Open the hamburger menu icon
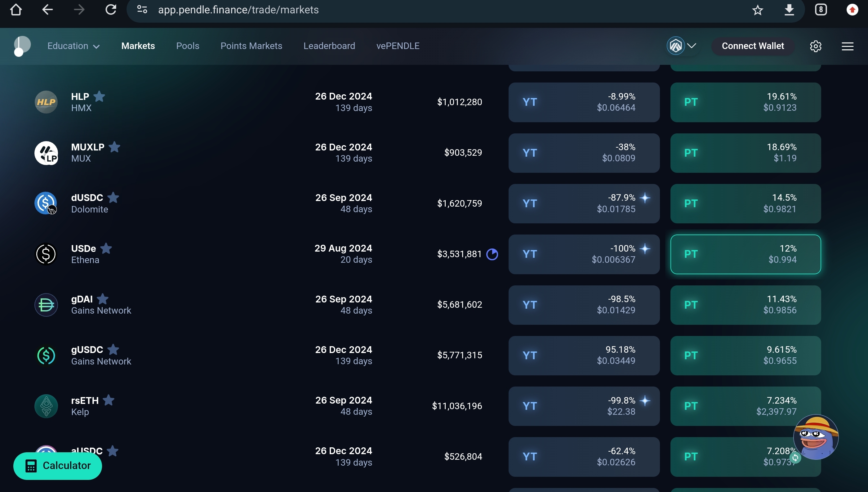868x492 pixels. 848,46
